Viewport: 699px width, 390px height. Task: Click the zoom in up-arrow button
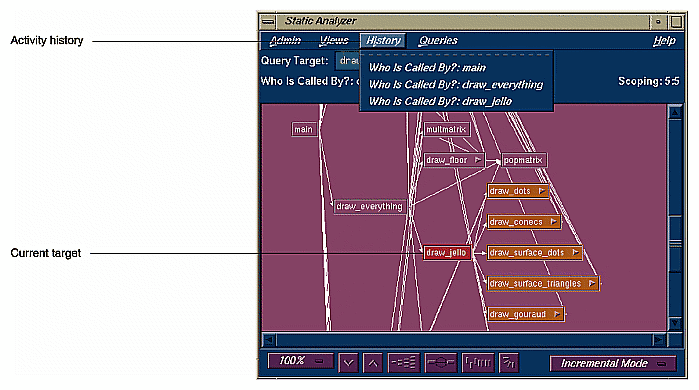click(x=373, y=363)
